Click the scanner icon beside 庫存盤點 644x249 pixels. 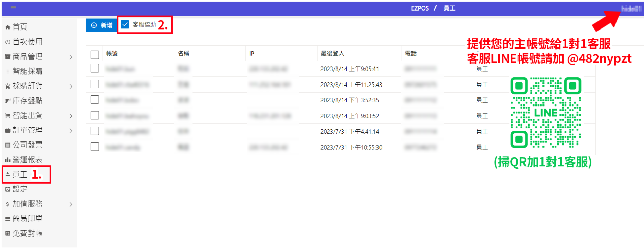7,101
